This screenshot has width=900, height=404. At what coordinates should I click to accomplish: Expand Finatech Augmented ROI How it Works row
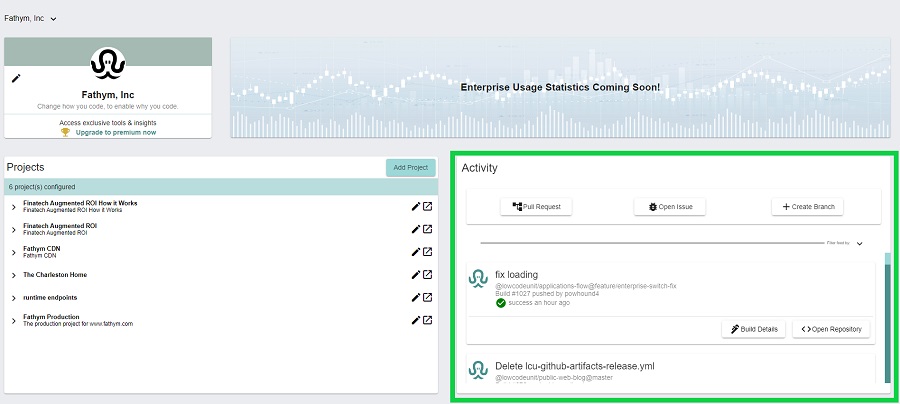click(14, 207)
